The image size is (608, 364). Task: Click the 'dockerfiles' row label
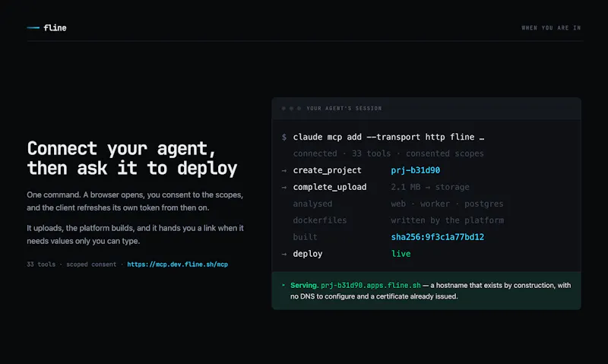(x=320, y=220)
